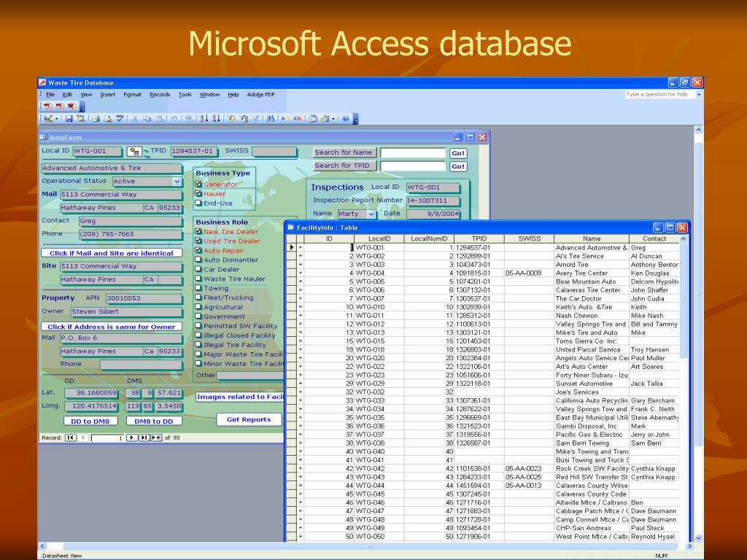Click the Save toolbar icon
Screen dimensions: 747x560
tap(69, 119)
